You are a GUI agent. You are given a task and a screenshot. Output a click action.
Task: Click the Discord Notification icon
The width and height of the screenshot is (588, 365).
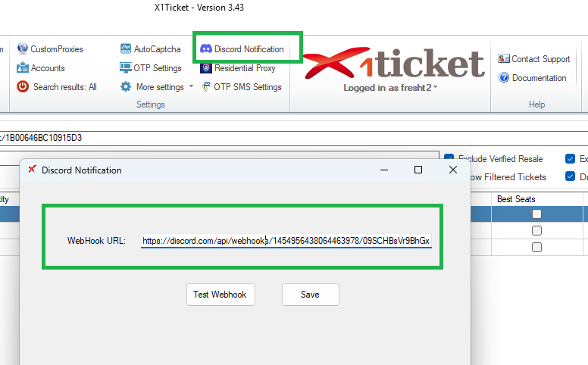tap(205, 49)
